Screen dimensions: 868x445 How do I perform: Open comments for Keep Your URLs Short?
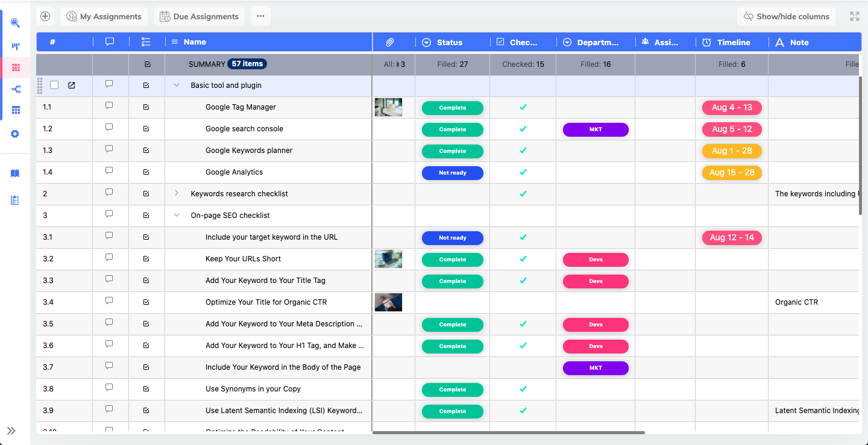[109, 258]
